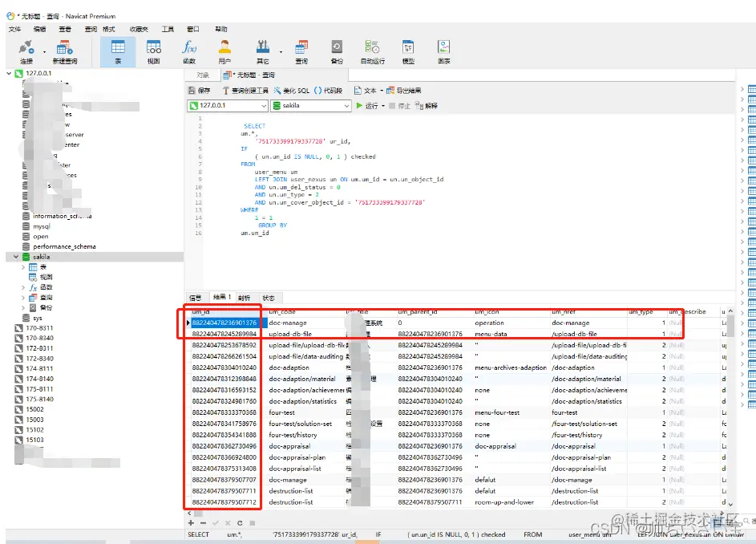
Task: Select the 结果 1 result tab
Action: [222, 298]
